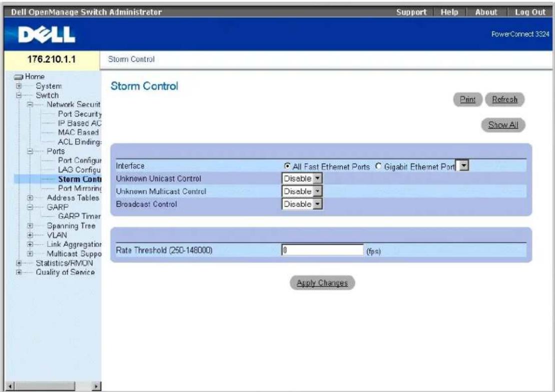Screen dimensions: 555x392
Task: Select Gigabit Ethernet Port radio button
Action: [x=378, y=166]
